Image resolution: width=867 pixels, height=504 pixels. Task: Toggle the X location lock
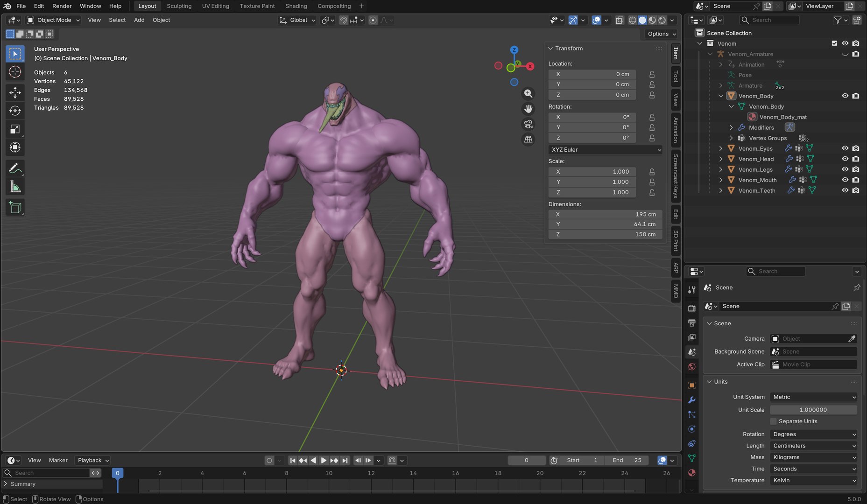[652, 74]
